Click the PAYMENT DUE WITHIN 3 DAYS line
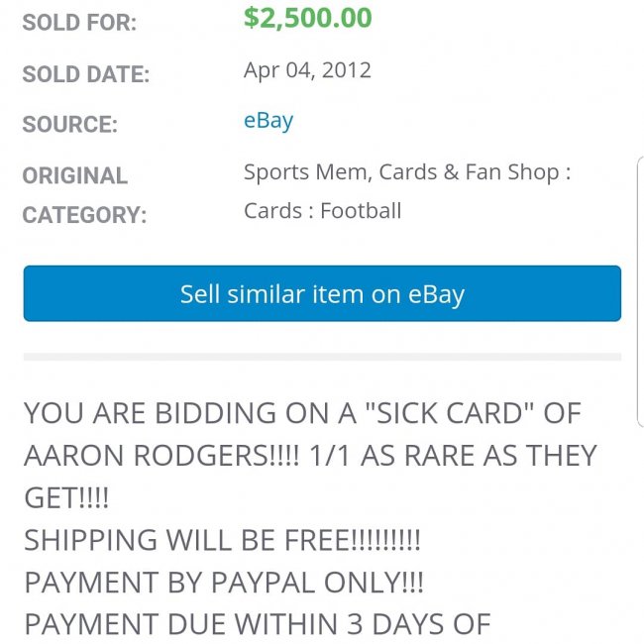Image resolution: width=644 pixels, height=644 pixels. click(257, 624)
